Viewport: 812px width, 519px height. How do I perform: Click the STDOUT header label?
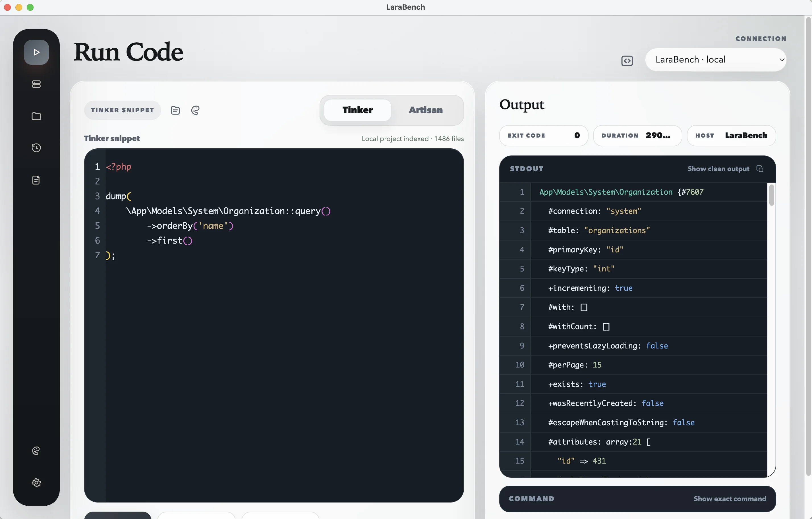(526, 169)
